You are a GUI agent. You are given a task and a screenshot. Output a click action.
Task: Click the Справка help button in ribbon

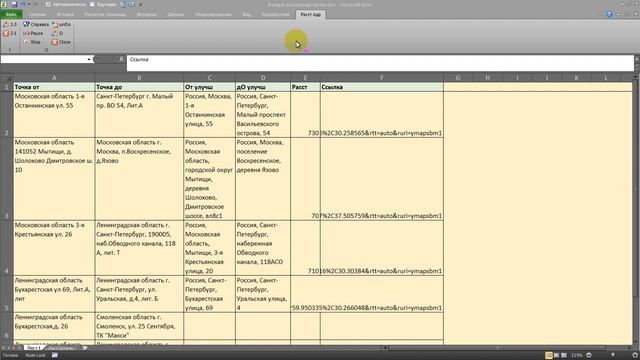tap(36, 24)
